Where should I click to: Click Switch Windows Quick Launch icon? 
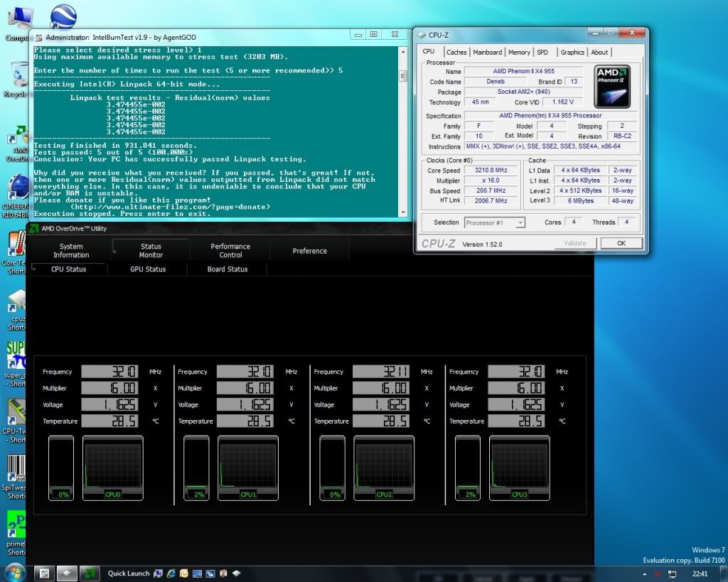coord(210,573)
